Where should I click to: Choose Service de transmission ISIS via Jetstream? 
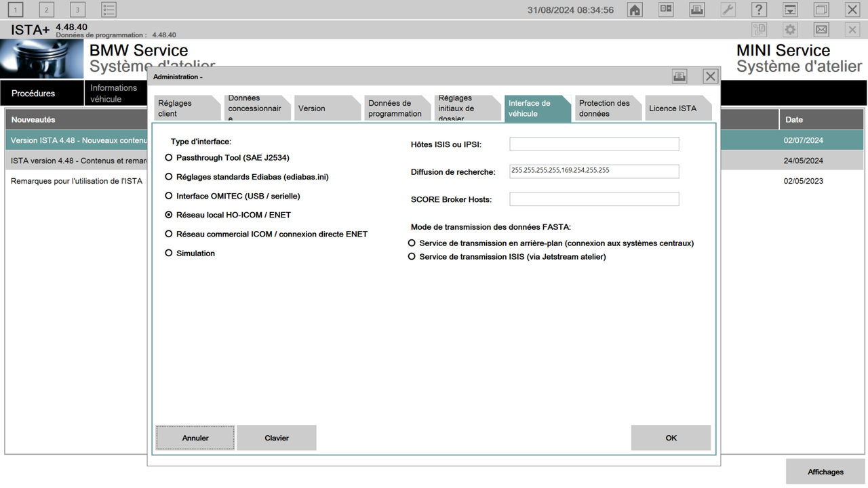coord(412,257)
